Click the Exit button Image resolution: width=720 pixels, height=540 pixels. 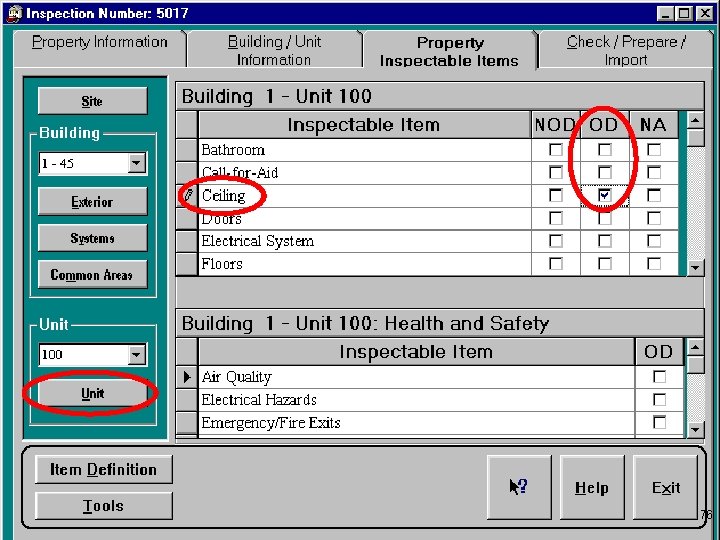pos(665,487)
